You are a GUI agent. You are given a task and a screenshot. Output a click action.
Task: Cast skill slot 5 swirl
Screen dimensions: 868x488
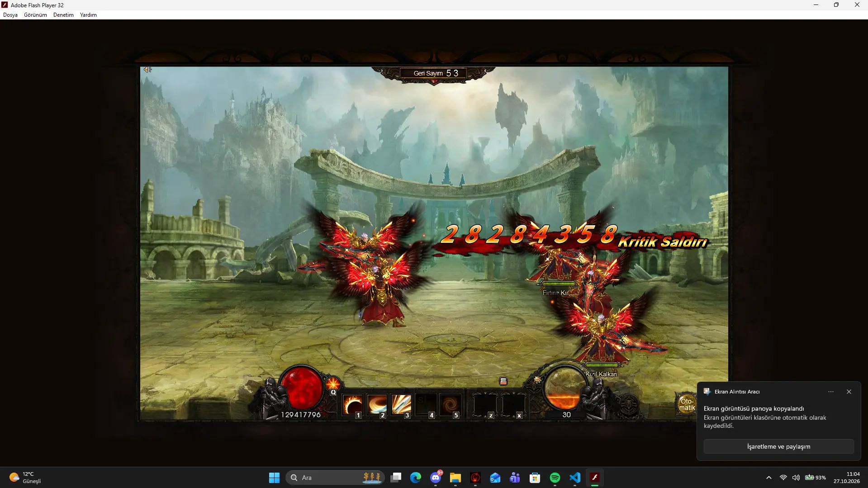(x=450, y=405)
